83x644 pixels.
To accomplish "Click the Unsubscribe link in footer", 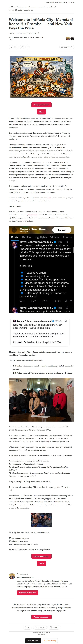I will pos(42,635).
